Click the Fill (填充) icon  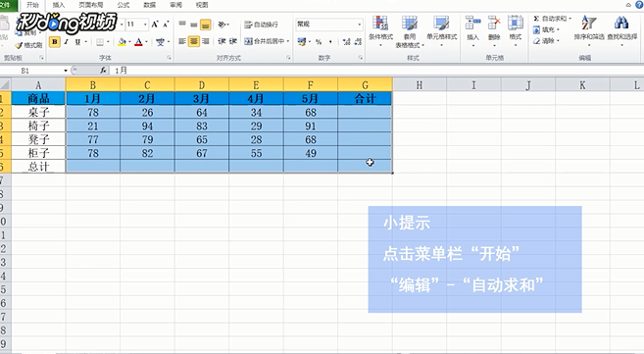coord(536,29)
